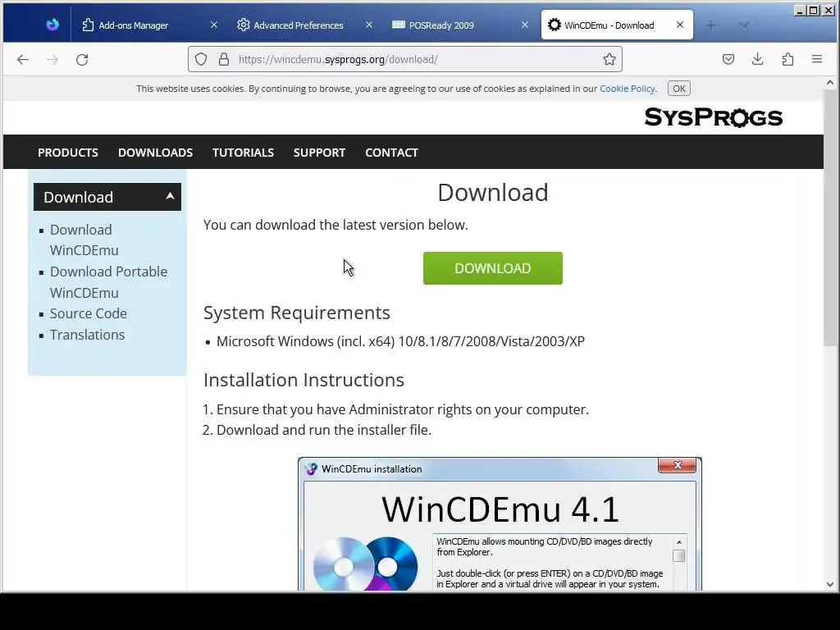
Task: Click the page scrollbar up arrow
Action: (x=830, y=83)
